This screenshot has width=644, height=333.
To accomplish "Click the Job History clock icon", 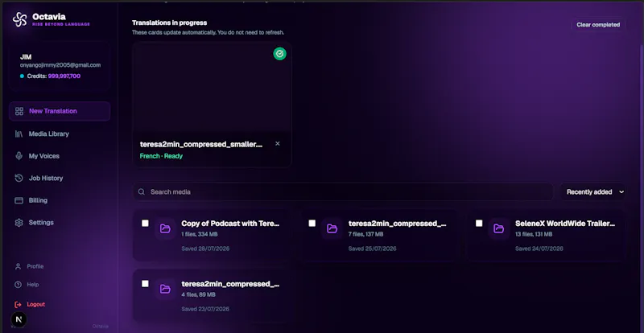I will point(19,179).
